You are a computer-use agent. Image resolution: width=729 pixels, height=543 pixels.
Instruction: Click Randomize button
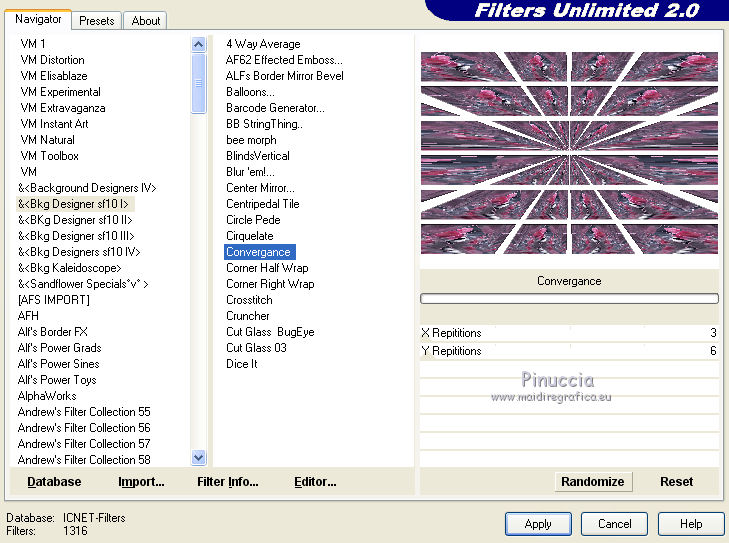(x=593, y=482)
